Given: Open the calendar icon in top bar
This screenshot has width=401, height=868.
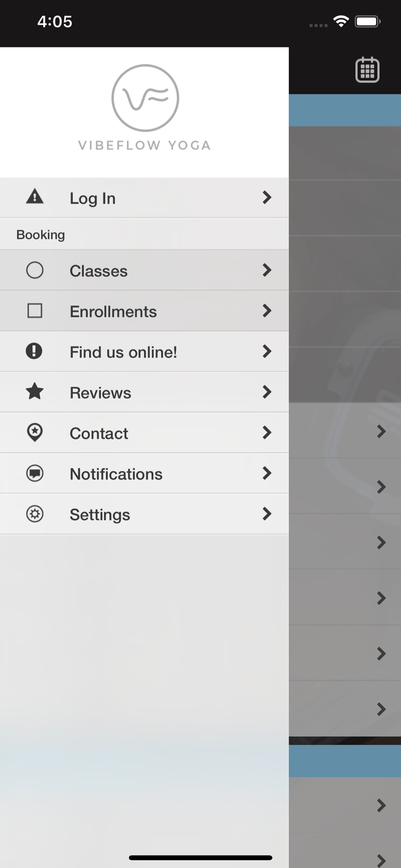Looking at the screenshot, I should coord(367,70).
